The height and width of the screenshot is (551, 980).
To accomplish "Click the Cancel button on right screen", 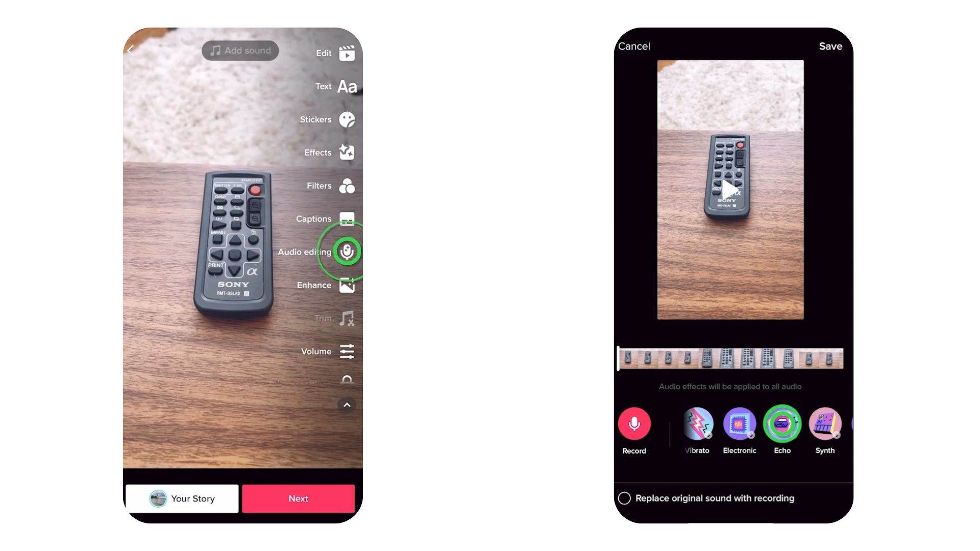I will click(634, 46).
